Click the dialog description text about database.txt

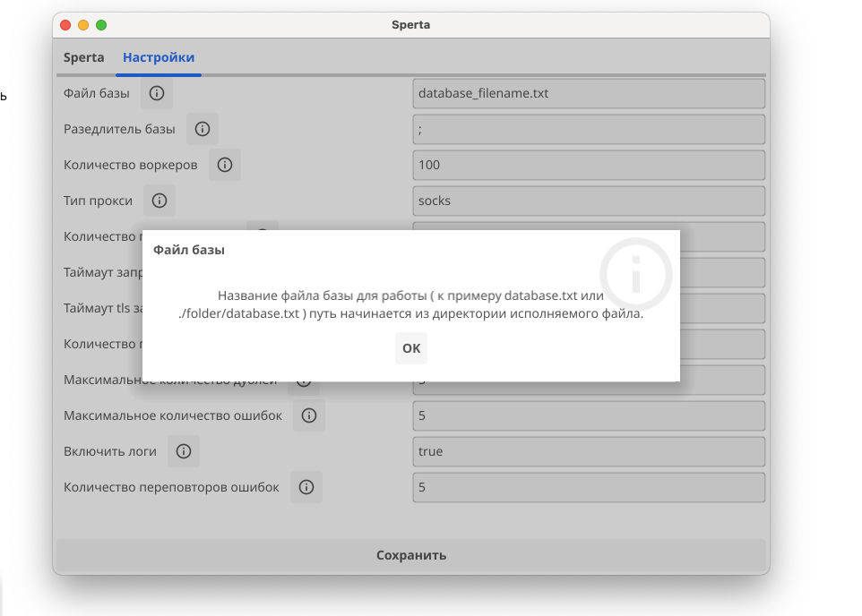(x=410, y=304)
